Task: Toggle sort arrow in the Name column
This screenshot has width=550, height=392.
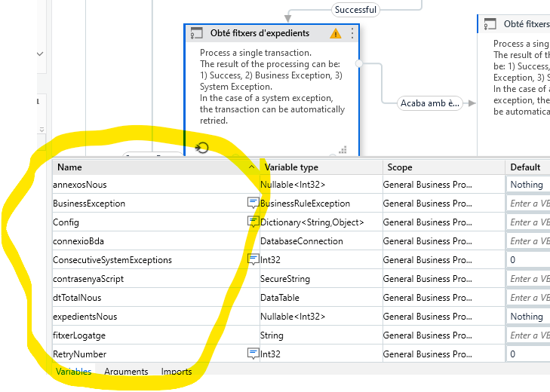Action: click(x=251, y=167)
